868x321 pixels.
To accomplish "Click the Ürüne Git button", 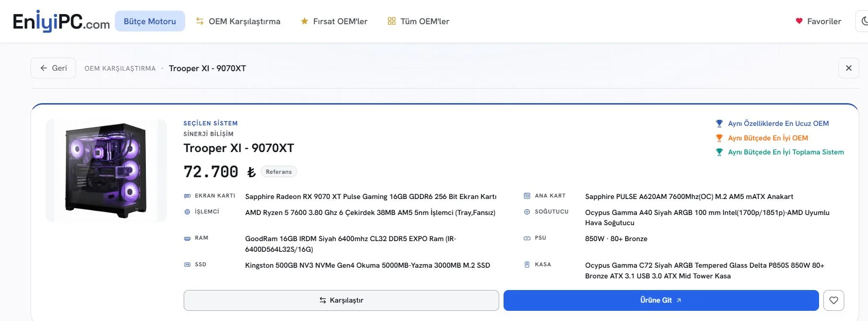I will pos(661,300).
